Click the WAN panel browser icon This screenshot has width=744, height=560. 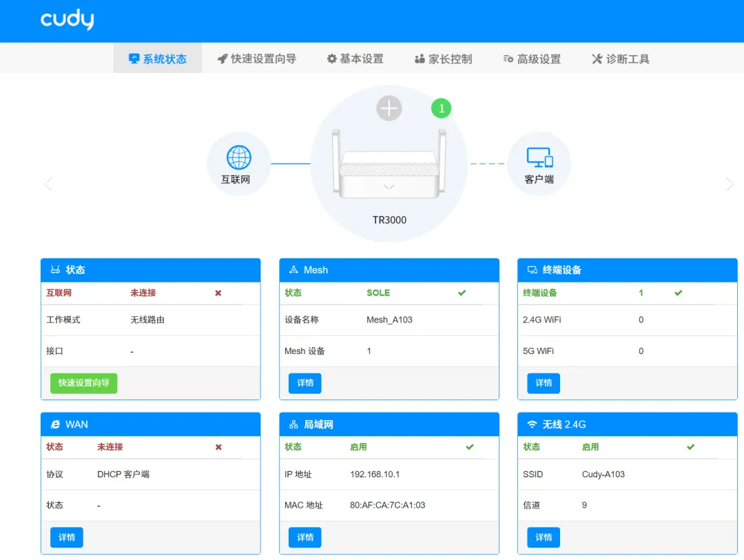(x=55, y=424)
